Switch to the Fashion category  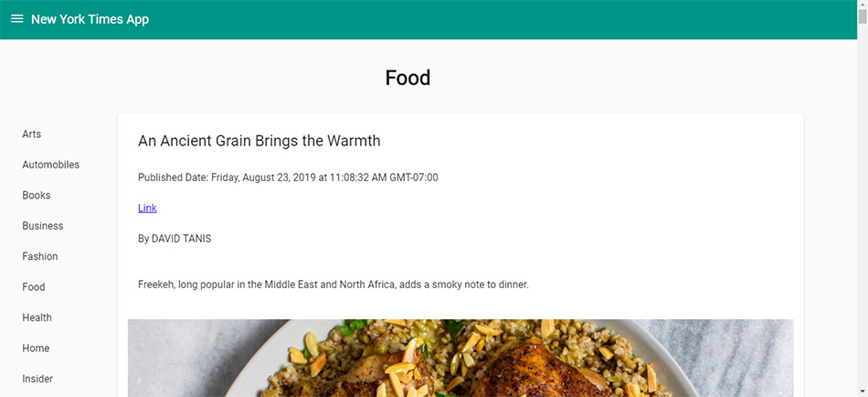click(x=40, y=257)
